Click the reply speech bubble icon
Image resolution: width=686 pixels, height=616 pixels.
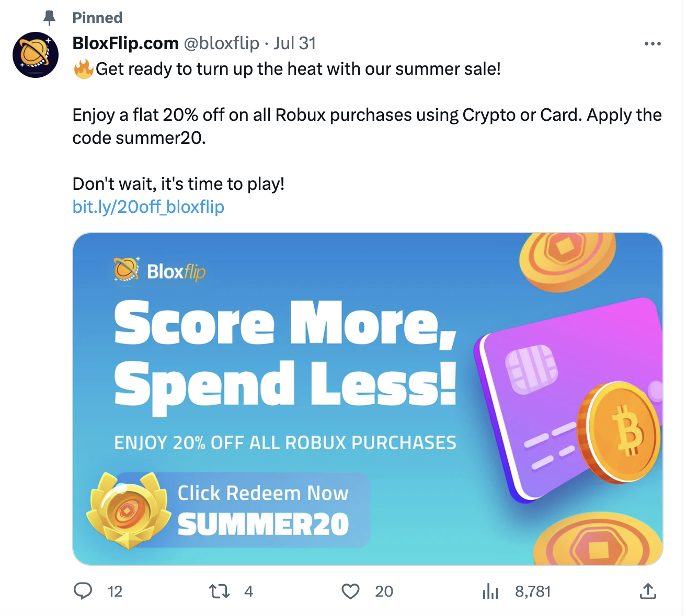[83, 591]
